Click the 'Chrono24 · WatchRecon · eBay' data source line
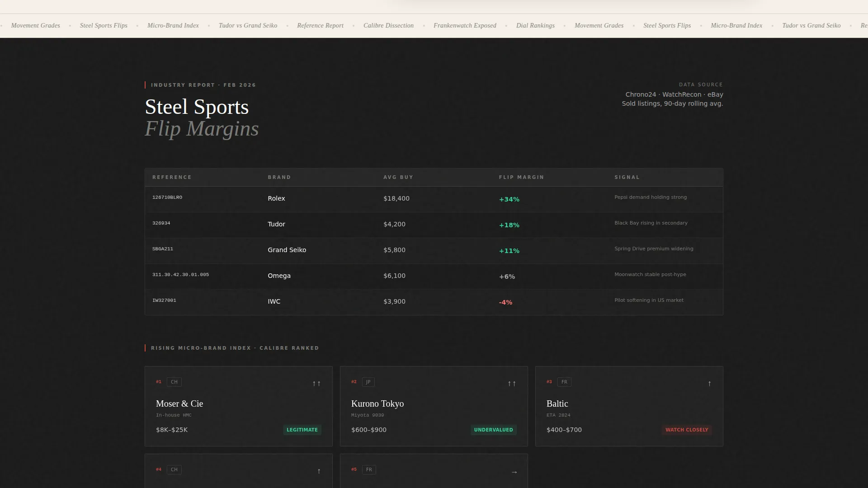The image size is (868, 488). click(x=674, y=94)
